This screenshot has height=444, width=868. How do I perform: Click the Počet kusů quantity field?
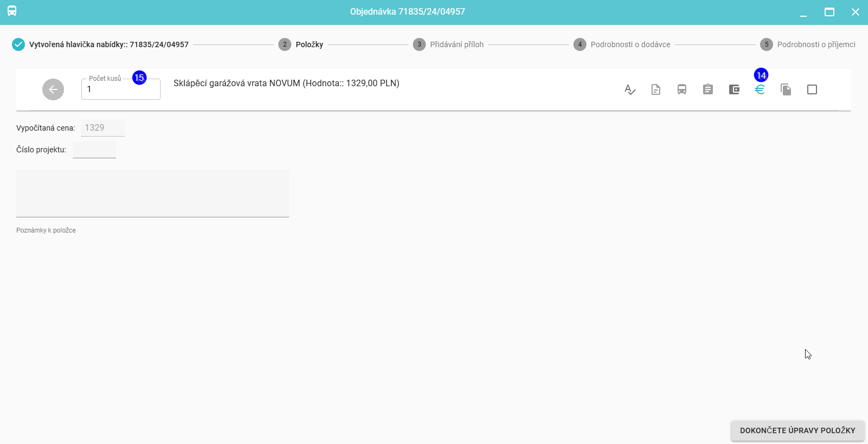click(x=120, y=89)
